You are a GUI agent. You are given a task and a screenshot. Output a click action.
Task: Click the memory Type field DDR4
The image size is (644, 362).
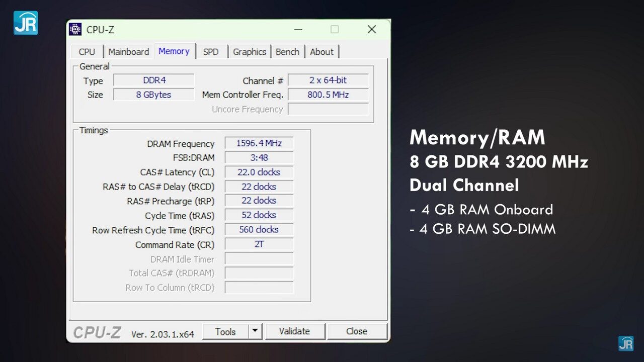pyautogui.click(x=154, y=80)
